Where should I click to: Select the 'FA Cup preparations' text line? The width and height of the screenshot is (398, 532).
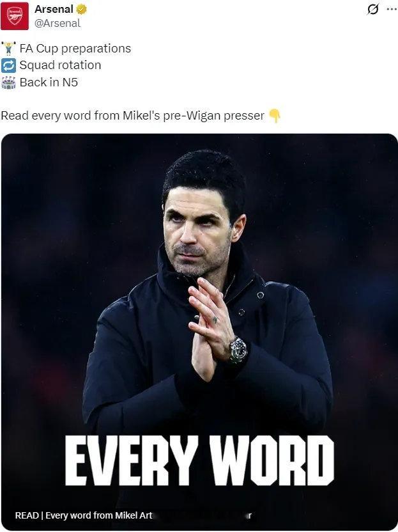point(75,49)
